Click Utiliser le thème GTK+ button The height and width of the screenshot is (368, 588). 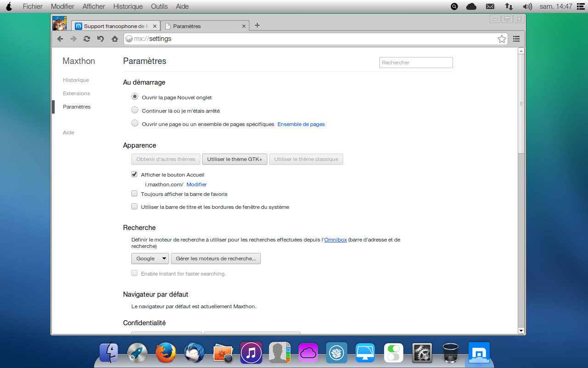point(235,159)
